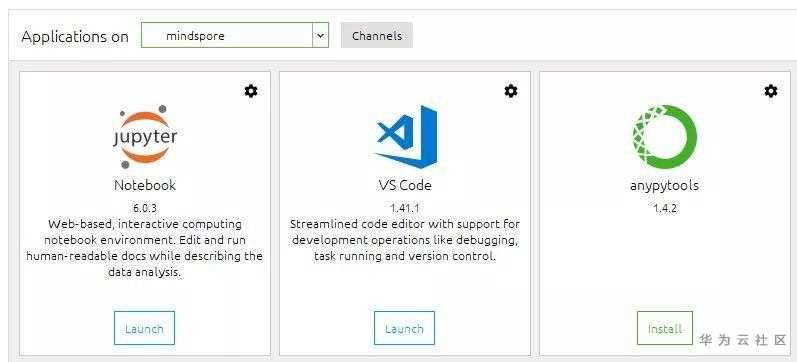Image resolution: width=797 pixels, height=362 pixels.
Task: Click the VS Code description text
Action: click(405, 240)
